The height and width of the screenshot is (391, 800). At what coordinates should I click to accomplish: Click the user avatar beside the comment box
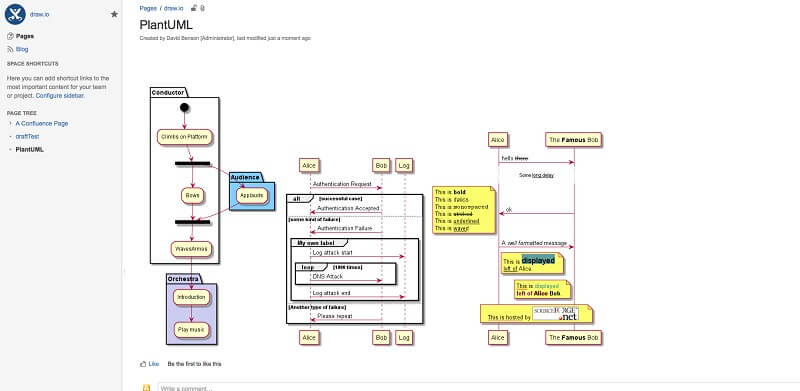146,387
